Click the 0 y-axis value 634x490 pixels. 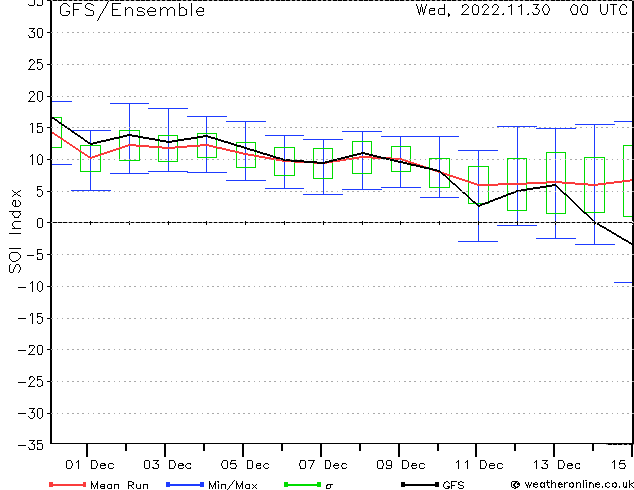point(40,223)
